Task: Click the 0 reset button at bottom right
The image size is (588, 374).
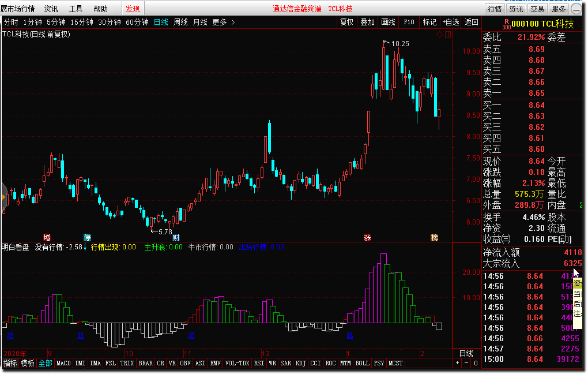Action: [476, 363]
